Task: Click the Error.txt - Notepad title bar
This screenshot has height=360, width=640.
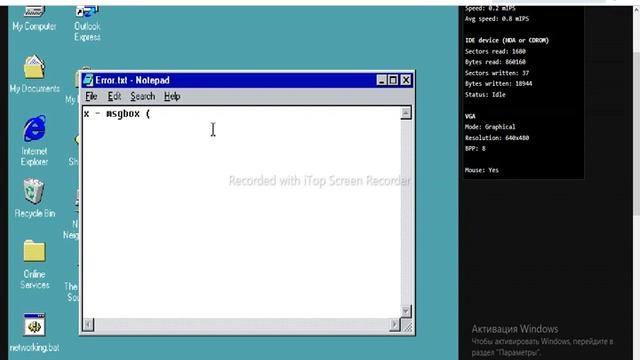Action: [247, 80]
